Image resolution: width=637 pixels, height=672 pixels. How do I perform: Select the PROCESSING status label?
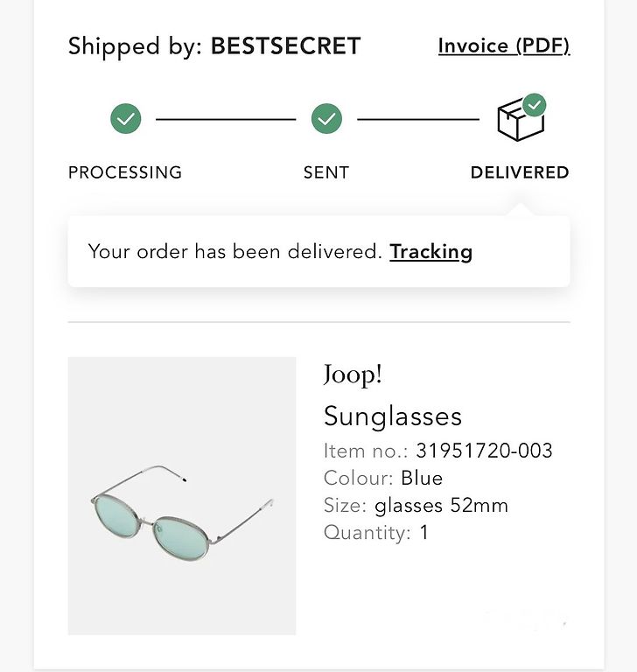[125, 172]
